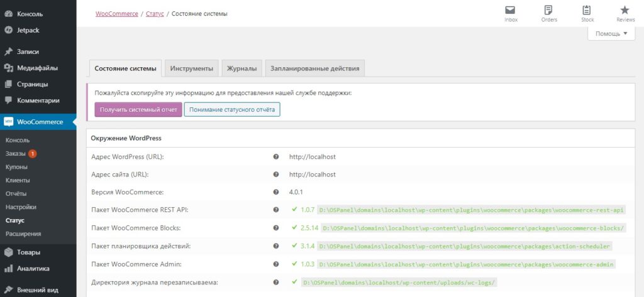The height and width of the screenshot is (297, 644).
Task: Click the Статус breadcrumb link
Action: click(155, 14)
